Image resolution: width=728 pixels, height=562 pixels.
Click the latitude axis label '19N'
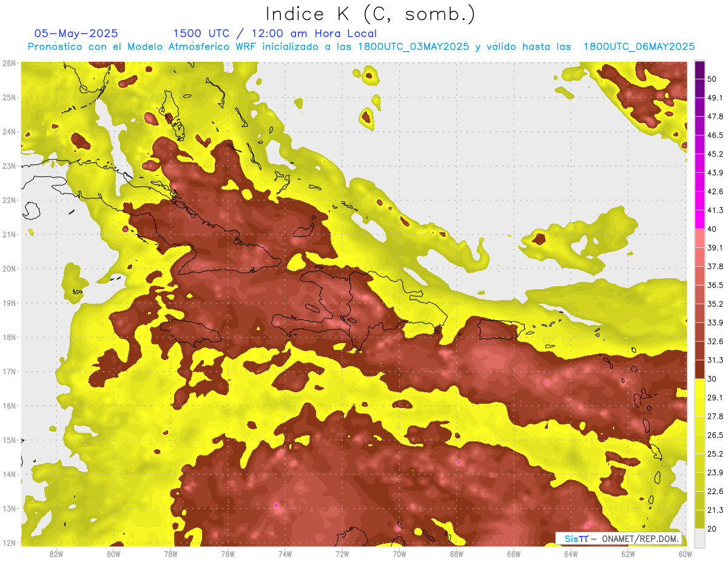tap(8, 303)
